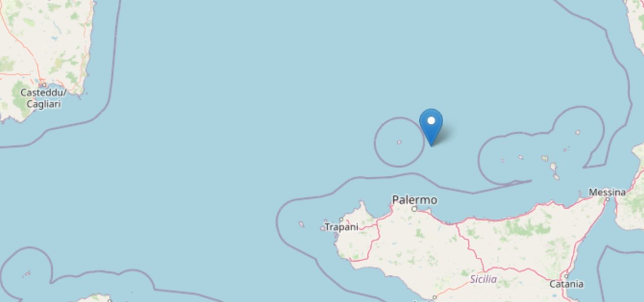644x302 pixels.
Task: Click the Messina city dot
Action: click(607, 199)
